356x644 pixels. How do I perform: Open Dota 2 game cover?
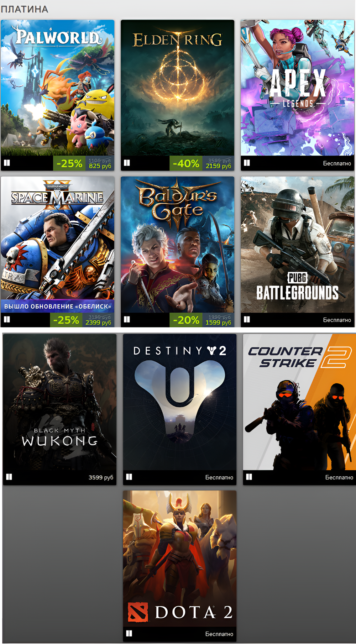[x=180, y=559]
